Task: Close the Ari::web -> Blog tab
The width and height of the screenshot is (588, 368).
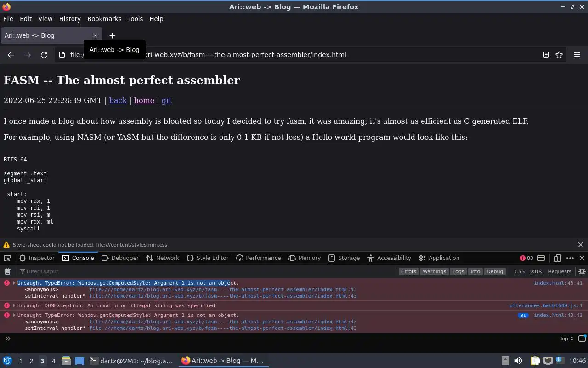Action: (95, 35)
